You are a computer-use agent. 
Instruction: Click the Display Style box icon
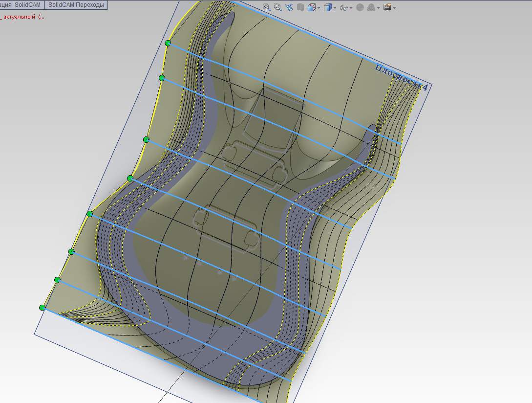click(x=327, y=7)
